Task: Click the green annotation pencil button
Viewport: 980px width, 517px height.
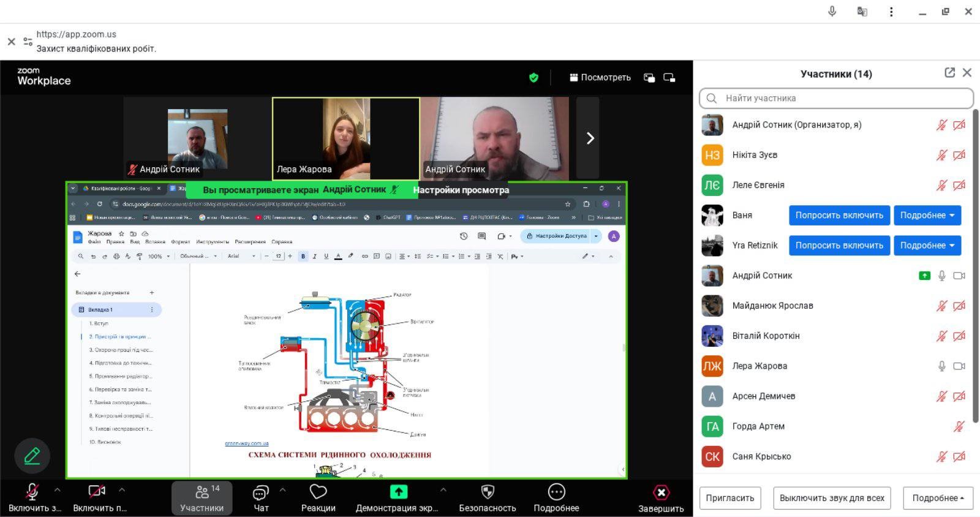Action: point(32,456)
